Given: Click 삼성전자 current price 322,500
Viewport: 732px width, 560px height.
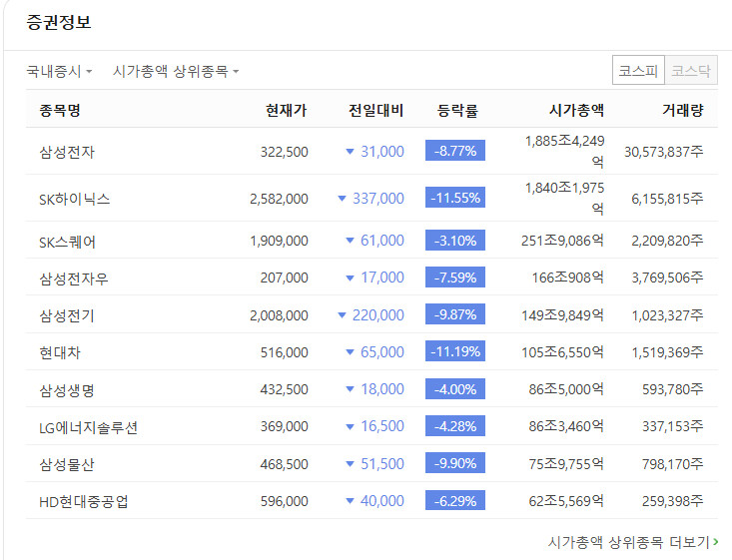Looking at the screenshot, I should 284,152.
